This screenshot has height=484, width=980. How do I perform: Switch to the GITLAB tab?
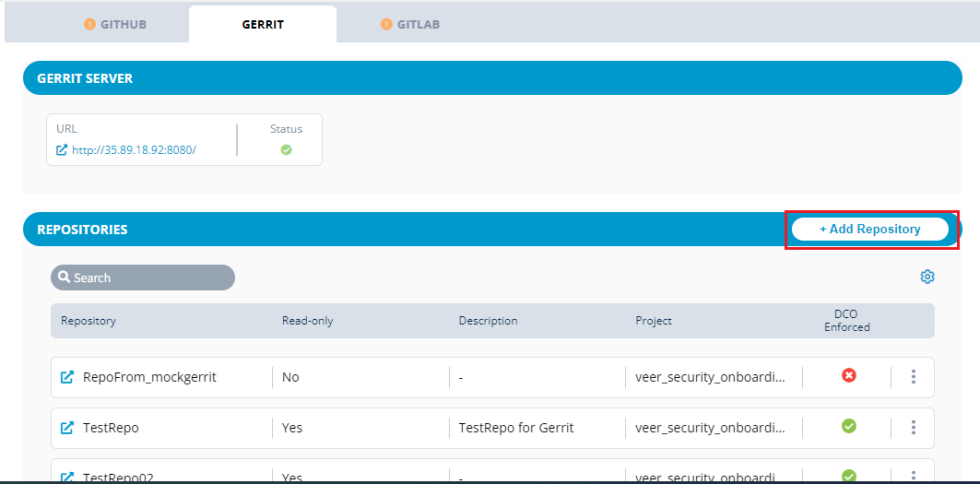point(418,24)
